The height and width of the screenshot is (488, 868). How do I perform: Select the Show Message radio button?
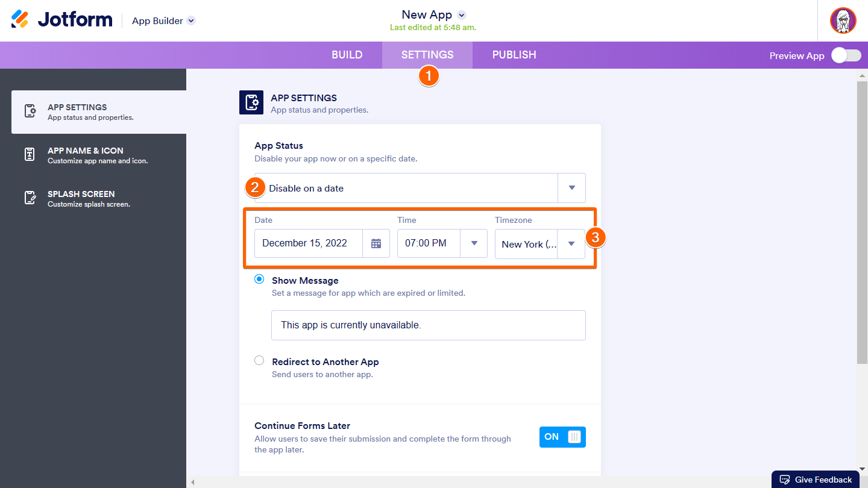(259, 280)
